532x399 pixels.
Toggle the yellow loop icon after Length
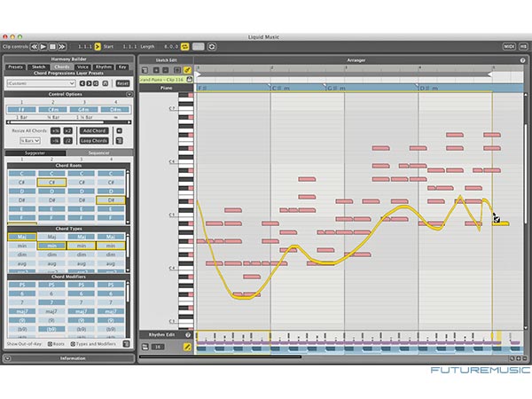pyautogui.click(x=185, y=47)
